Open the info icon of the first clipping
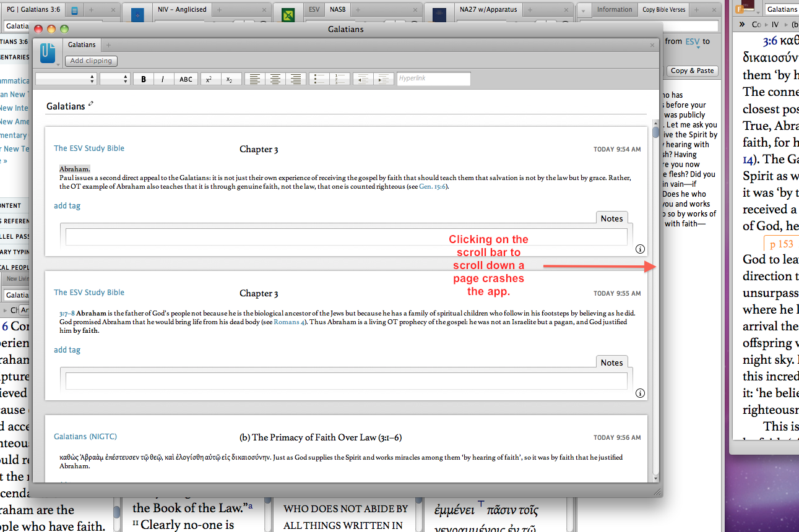 [640, 249]
